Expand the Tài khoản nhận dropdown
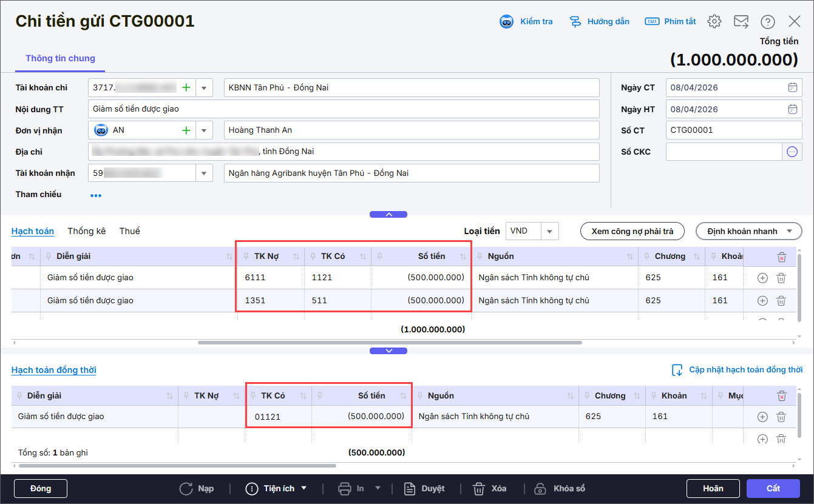Image resolution: width=814 pixels, height=504 pixels. [203, 173]
